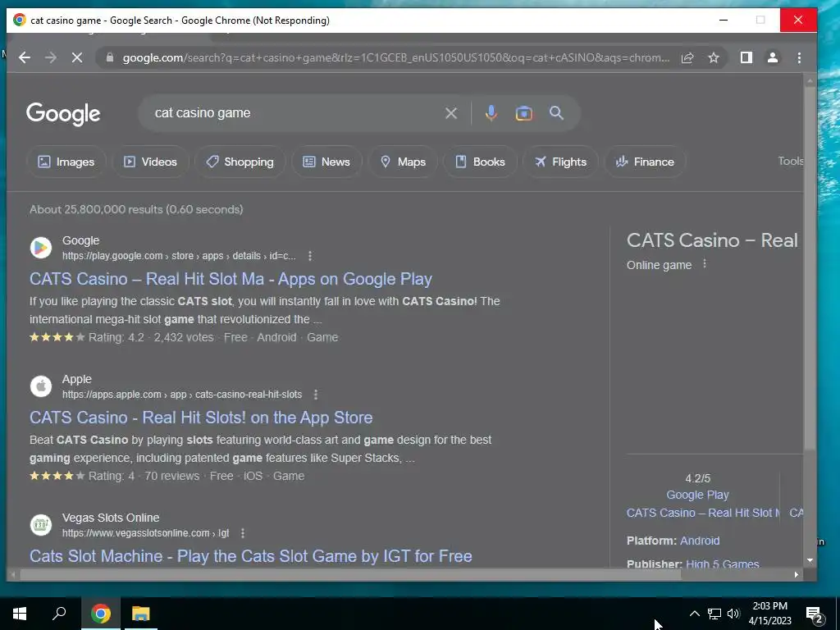Click the forward navigation arrow
This screenshot has height=630, width=840.
(51, 58)
